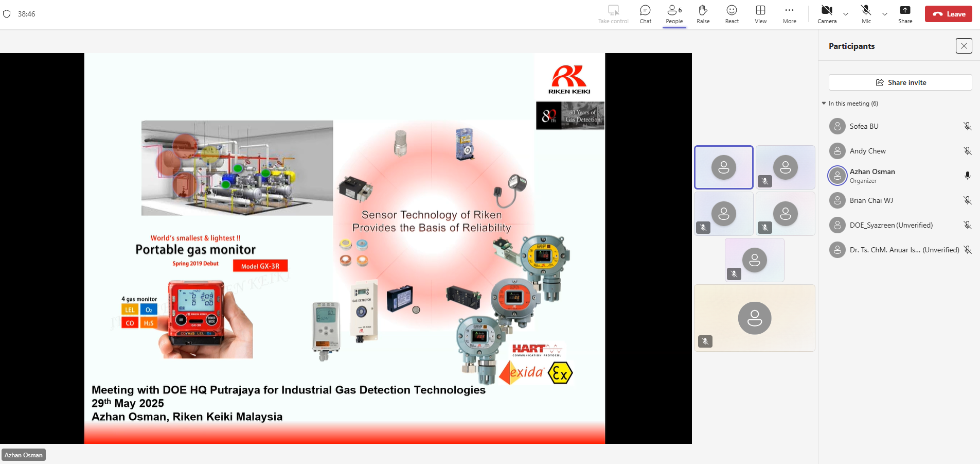Viewport: 980px width, 464px height.
Task: Click the Share content icon
Action: click(x=905, y=14)
